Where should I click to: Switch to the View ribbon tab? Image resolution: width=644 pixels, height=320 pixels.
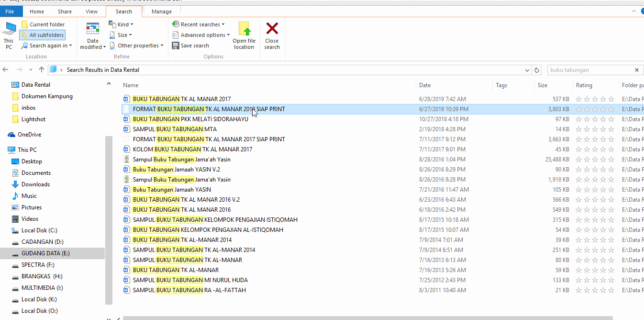pos(91,11)
